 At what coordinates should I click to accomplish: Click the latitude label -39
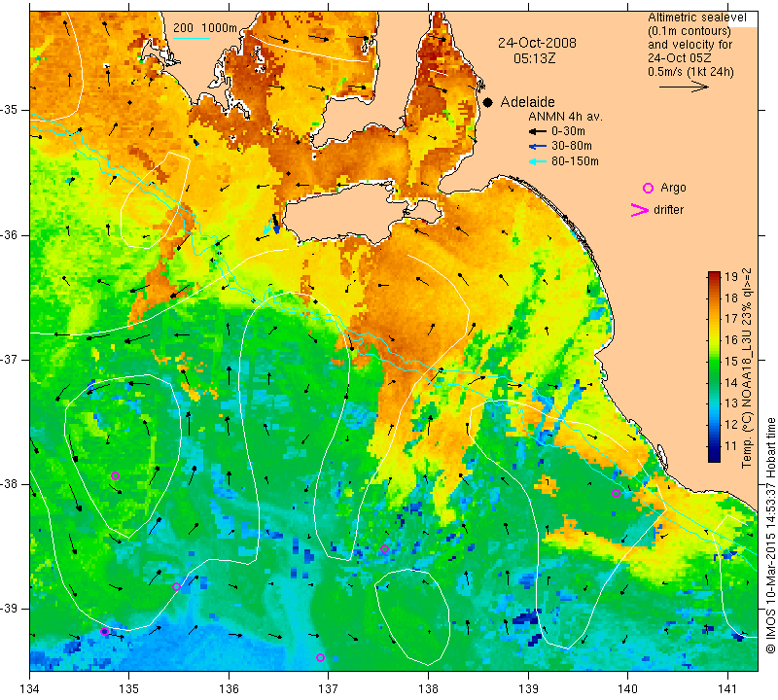click(x=10, y=609)
